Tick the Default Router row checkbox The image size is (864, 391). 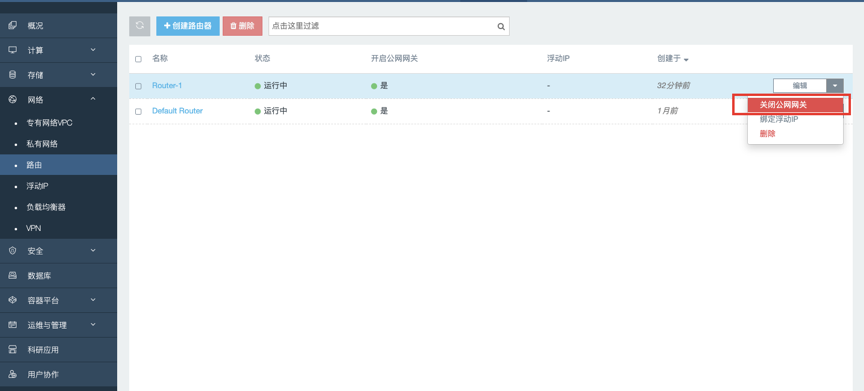coord(138,111)
